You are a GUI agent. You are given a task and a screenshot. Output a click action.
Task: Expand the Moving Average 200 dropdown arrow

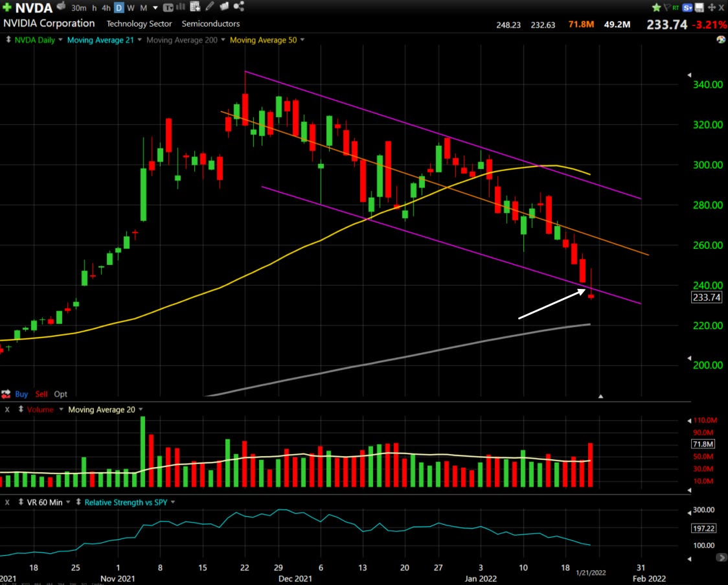click(223, 40)
